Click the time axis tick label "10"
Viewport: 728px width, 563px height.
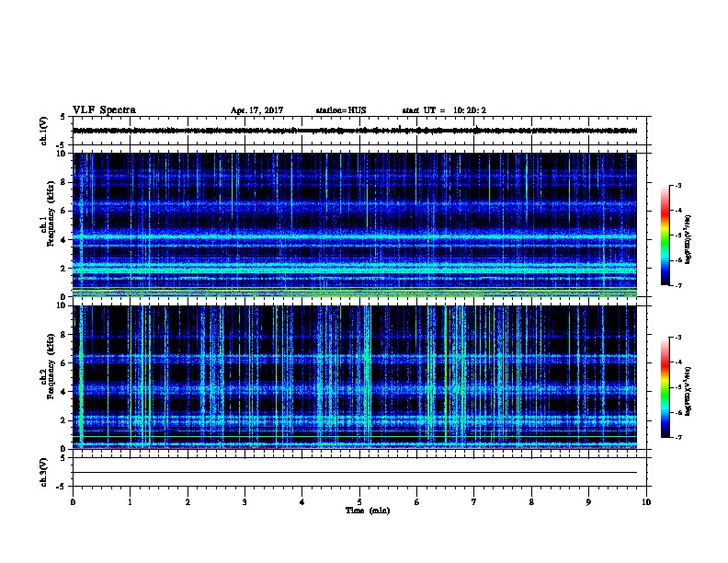point(646,501)
